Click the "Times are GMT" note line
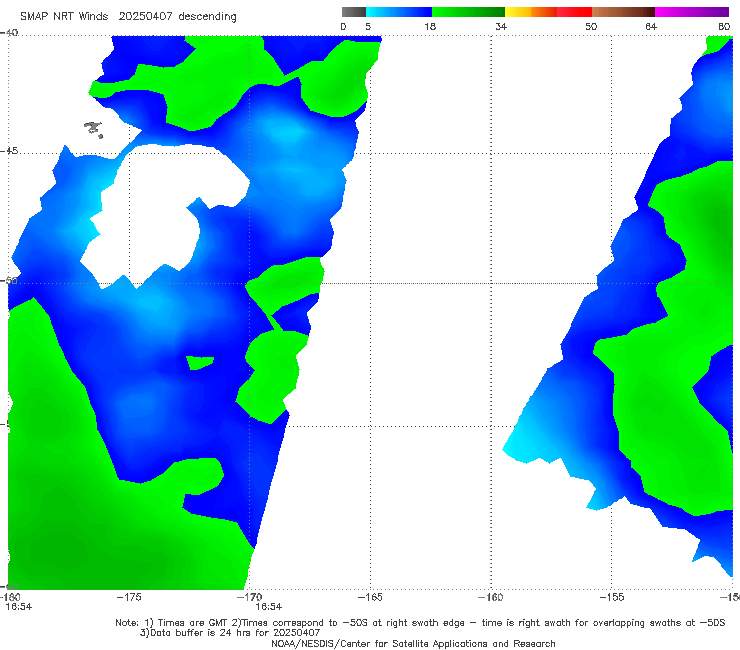Image resolution: width=740 pixels, height=650 pixels. 420,623
